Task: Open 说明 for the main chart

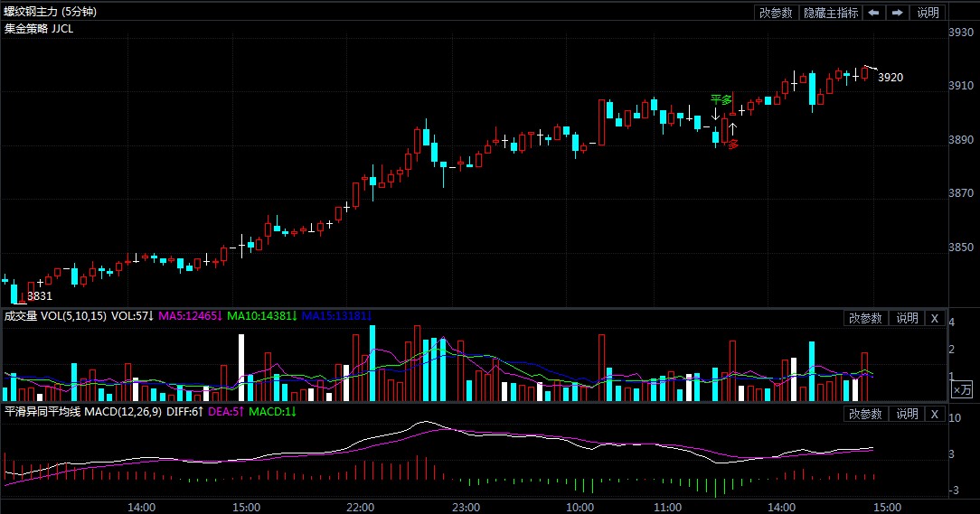Action: pos(928,13)
